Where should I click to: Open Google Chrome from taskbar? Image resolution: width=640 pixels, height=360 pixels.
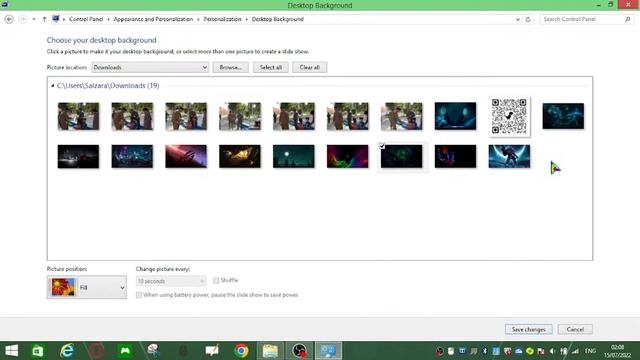[x=241, y=351]
